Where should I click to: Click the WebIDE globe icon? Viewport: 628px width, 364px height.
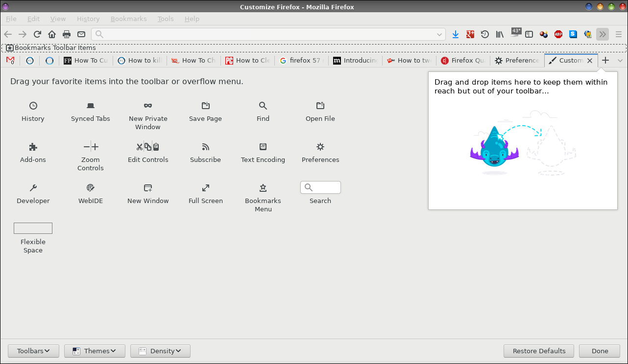pyautogui.click(x=91, y=188)
